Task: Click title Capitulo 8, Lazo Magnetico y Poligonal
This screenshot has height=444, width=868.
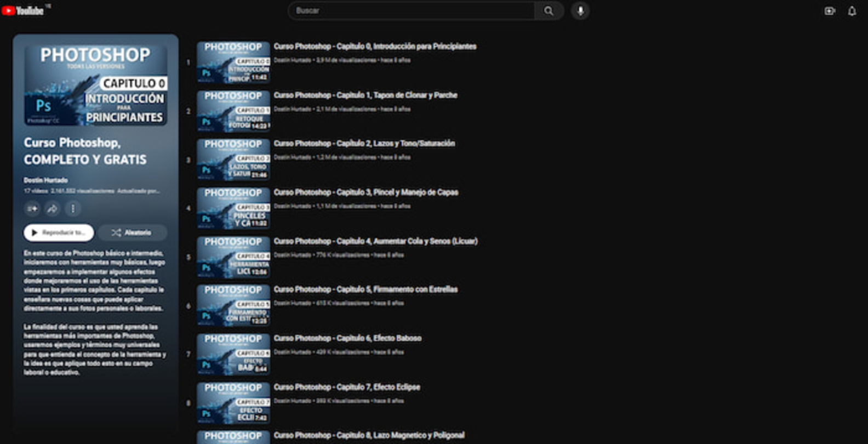Action: [x=369, y=435]
